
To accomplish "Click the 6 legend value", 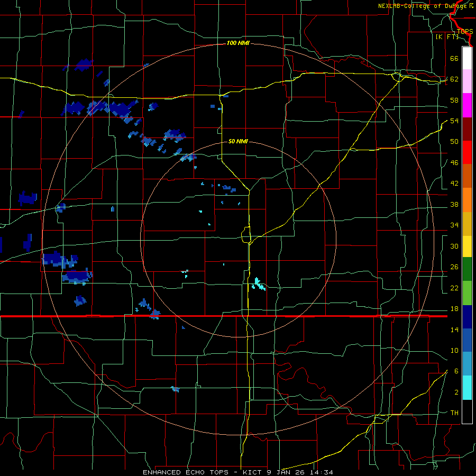I will [x=456, y=371].
